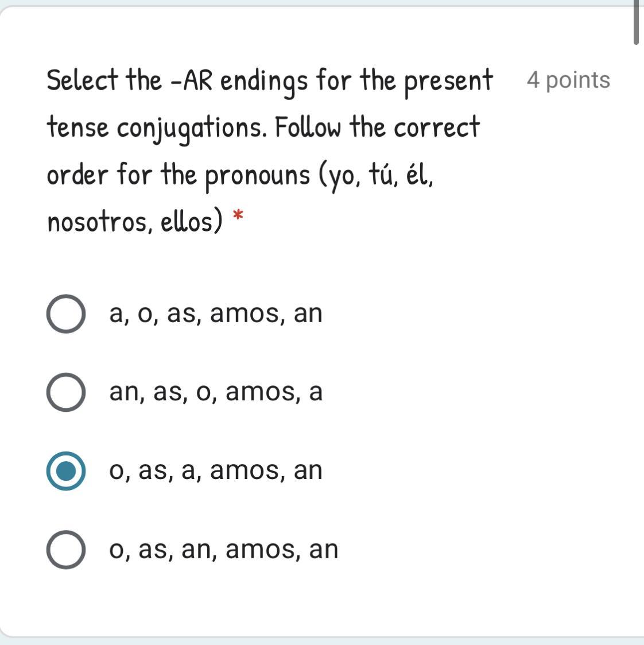Click the option text "a, o, as, amos, an"

coord(216,314)
